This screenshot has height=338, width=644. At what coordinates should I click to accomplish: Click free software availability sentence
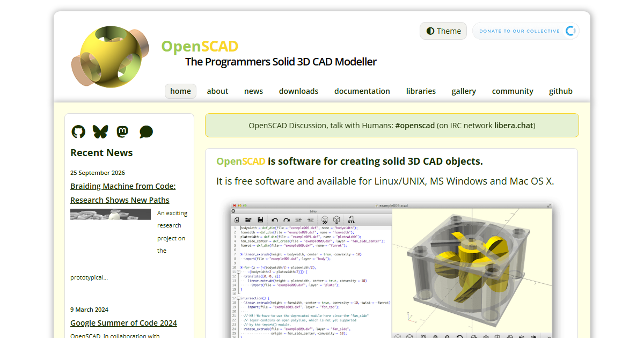pos(385,181)
